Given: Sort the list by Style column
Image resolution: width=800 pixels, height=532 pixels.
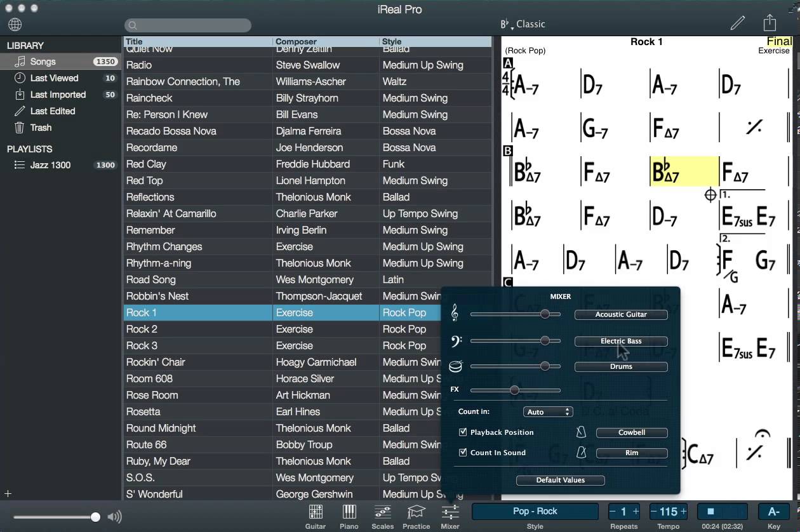Looking at the screenshot, I should coord(436,42).
